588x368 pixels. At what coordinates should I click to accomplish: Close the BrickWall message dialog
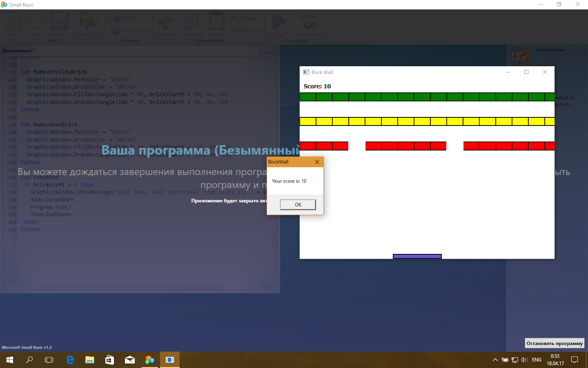point(317,162)
